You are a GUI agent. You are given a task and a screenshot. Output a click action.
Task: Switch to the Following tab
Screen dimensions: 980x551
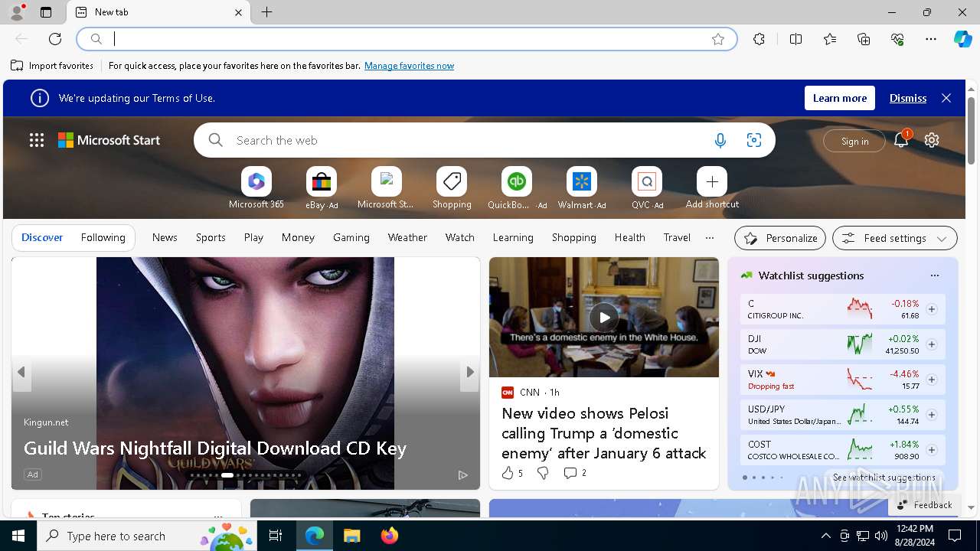pyautogui.click(x=103, y=237)
